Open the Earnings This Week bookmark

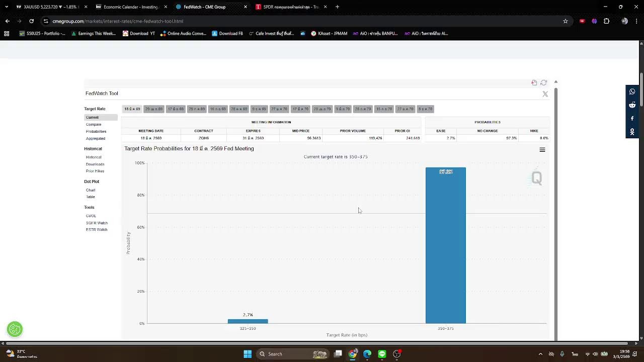click(94, 34)
